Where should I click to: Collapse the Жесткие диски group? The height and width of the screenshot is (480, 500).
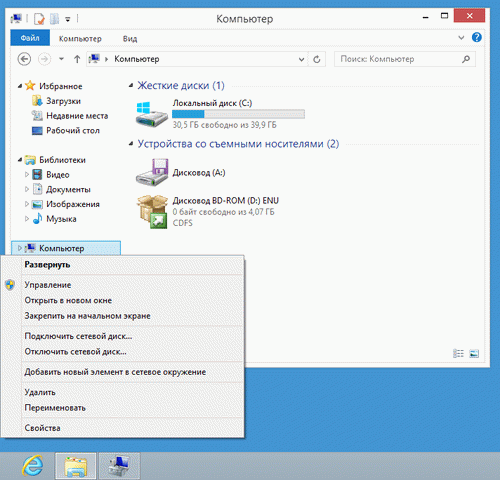131,86
